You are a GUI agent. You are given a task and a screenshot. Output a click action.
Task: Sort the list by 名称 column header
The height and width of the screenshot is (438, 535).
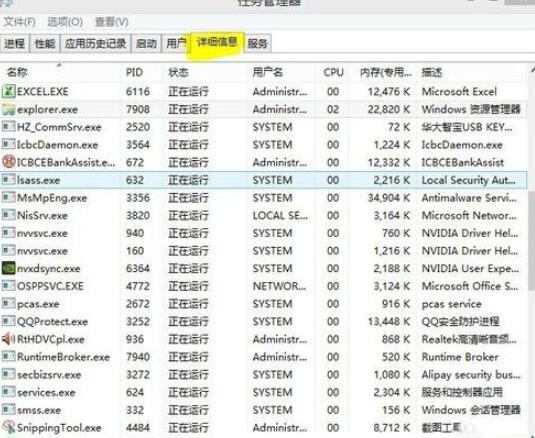tap(17, 72)
